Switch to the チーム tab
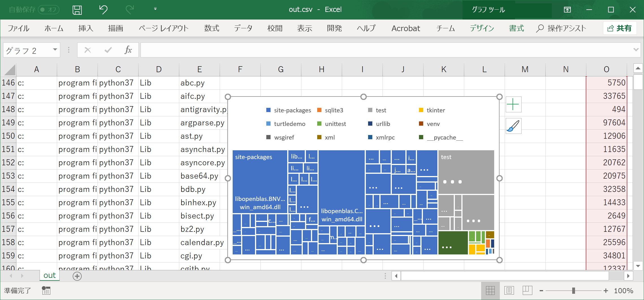The image size is (644, 300). (446, 28)
